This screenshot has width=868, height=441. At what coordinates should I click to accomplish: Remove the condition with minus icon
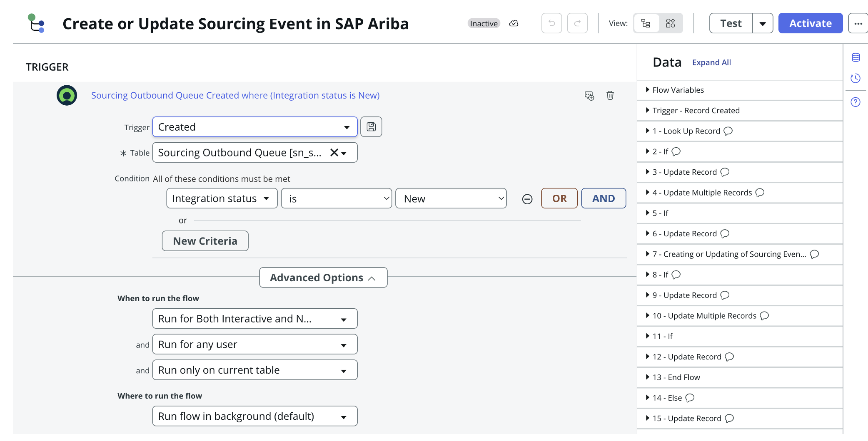(527, 199)
